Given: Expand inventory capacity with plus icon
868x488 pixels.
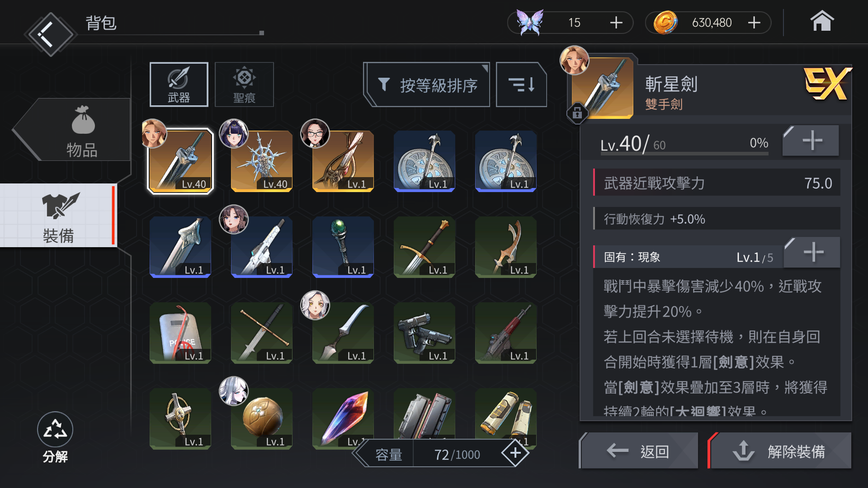Looking at the screenshot, I should (515, 453).
